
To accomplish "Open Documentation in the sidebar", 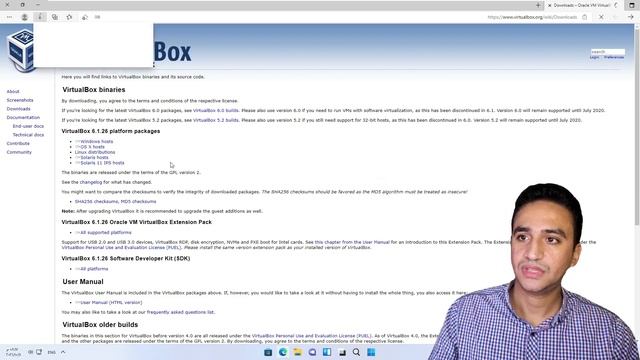I will point(23,118).
